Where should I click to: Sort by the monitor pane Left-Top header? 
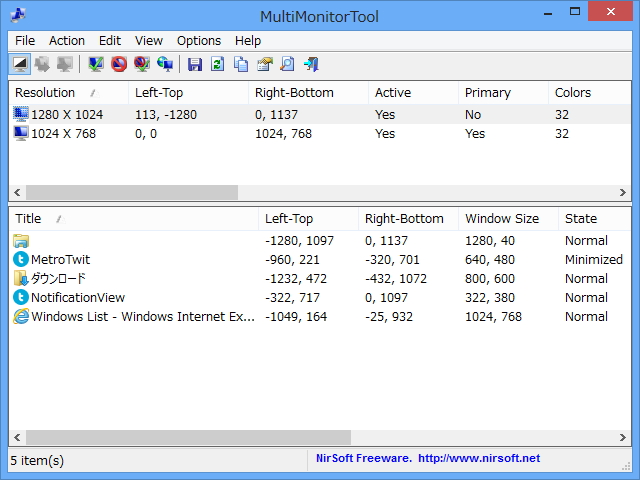pos(188,93)
